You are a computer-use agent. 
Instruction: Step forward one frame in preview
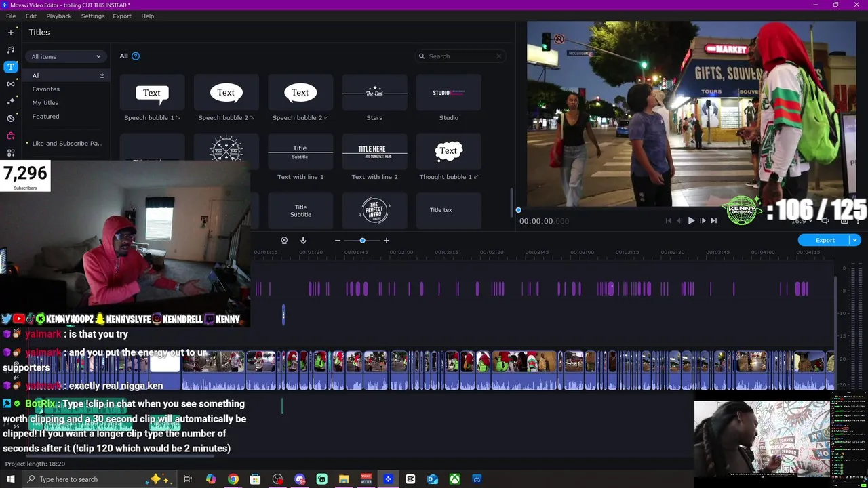703,220
